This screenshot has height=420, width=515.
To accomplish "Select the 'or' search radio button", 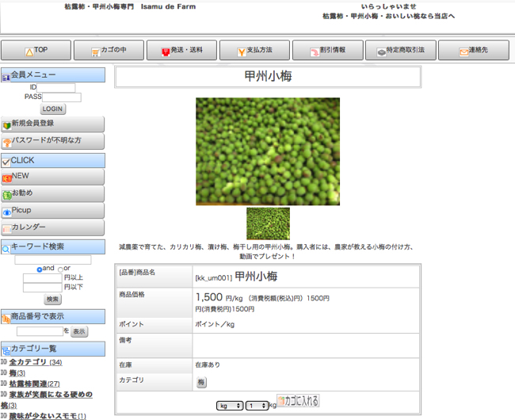I will point(60,269).
